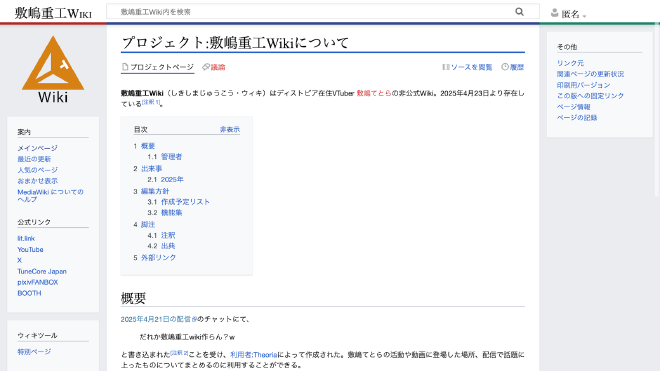
Task: Jump to 3.2 機能集 section
Action: click(x=171, y=213)
